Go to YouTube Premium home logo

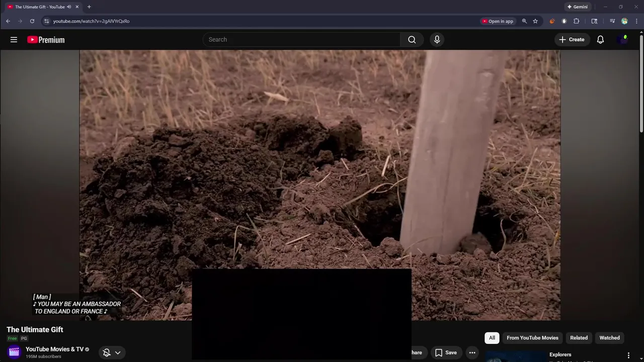coord(46,40)
